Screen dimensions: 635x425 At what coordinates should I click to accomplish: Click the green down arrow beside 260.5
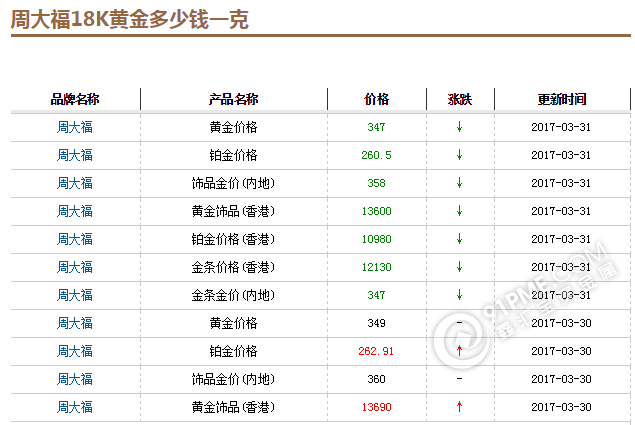(x=459, y=155)
